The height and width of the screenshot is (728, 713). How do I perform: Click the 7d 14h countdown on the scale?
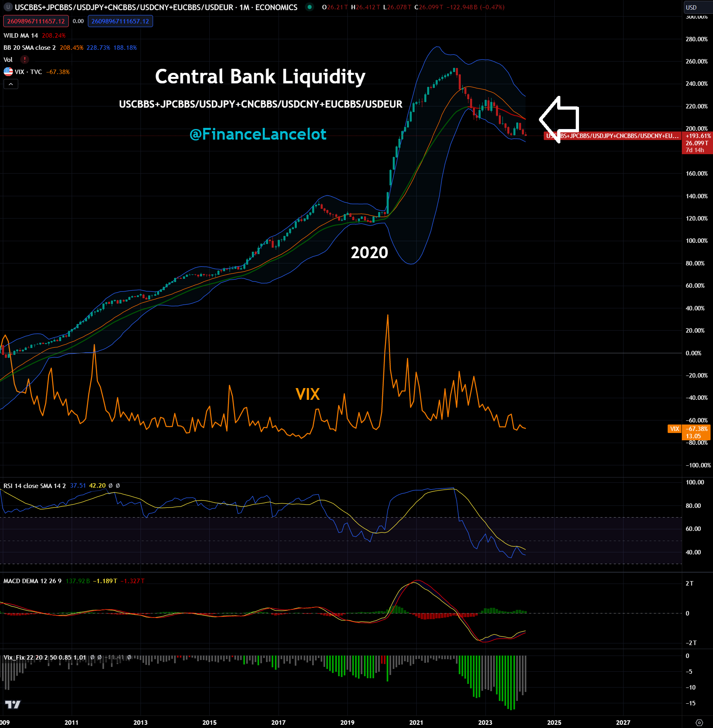click(695, 150)
